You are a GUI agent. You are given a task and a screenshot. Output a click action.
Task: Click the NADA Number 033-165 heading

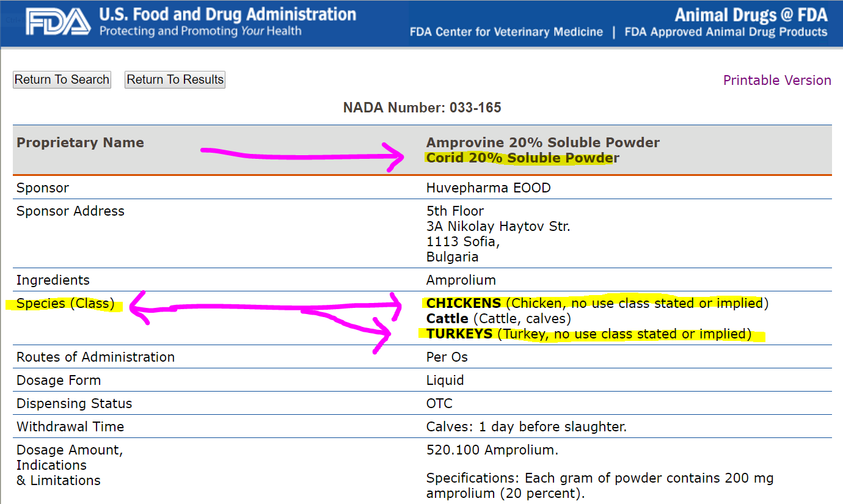tap(422, 108)
